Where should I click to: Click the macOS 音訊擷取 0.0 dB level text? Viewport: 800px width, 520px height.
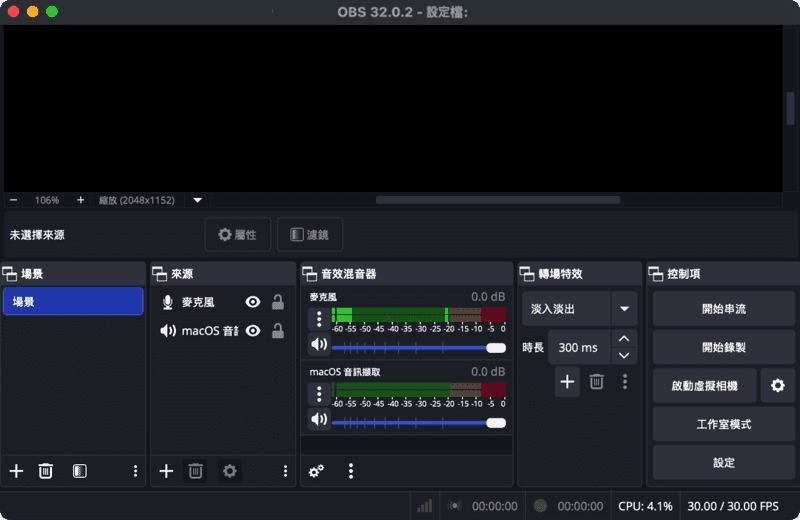click(x=488, y=372)
